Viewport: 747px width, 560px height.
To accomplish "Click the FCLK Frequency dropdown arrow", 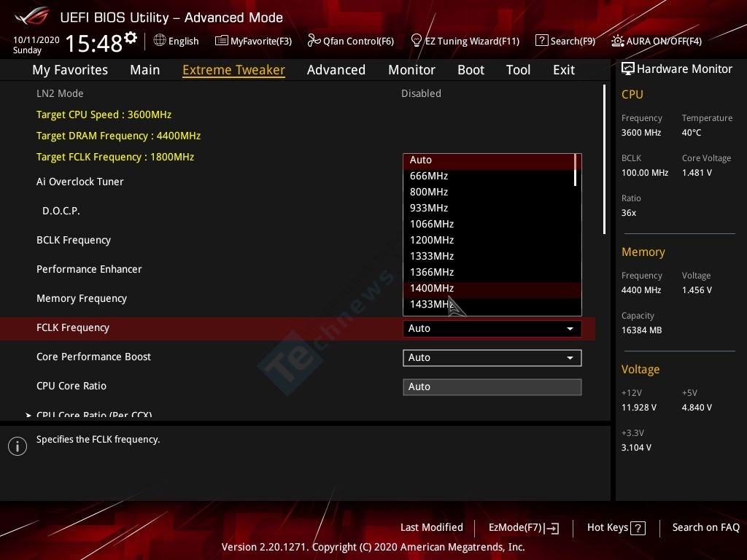I will pyautogui.click(x=570, y=329).
